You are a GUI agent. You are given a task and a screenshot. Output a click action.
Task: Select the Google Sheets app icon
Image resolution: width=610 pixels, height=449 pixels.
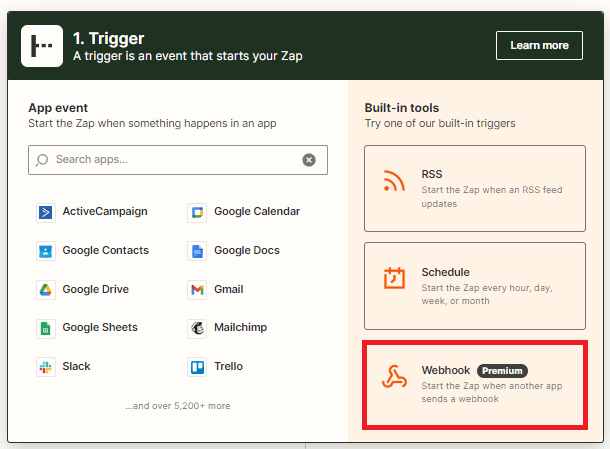[46, 329]
